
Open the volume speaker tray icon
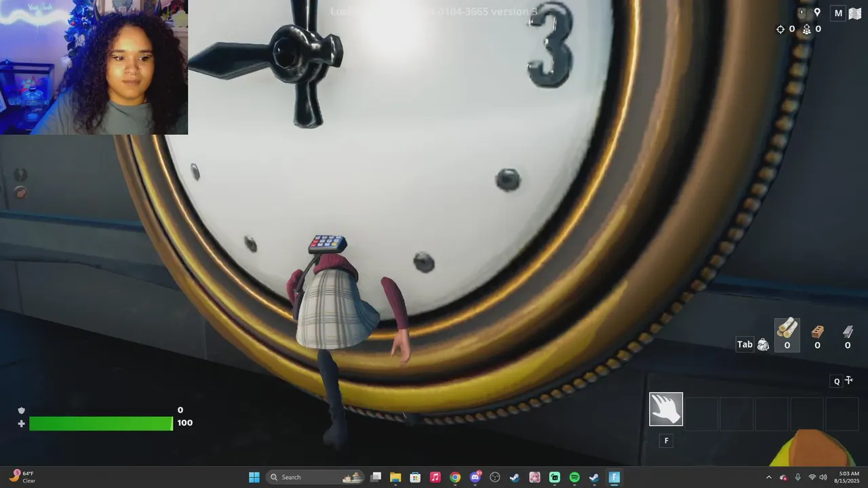[823, 477]
